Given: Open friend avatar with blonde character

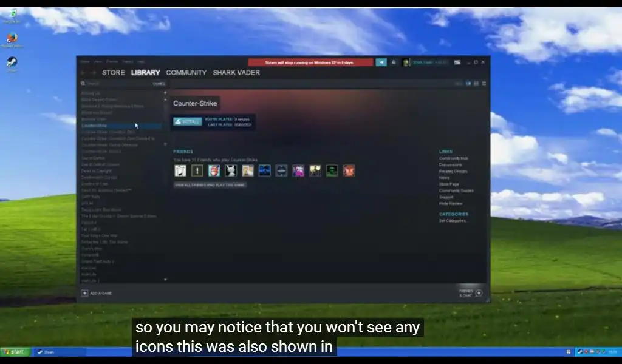Looking at the screenshot, I should 248,170.
